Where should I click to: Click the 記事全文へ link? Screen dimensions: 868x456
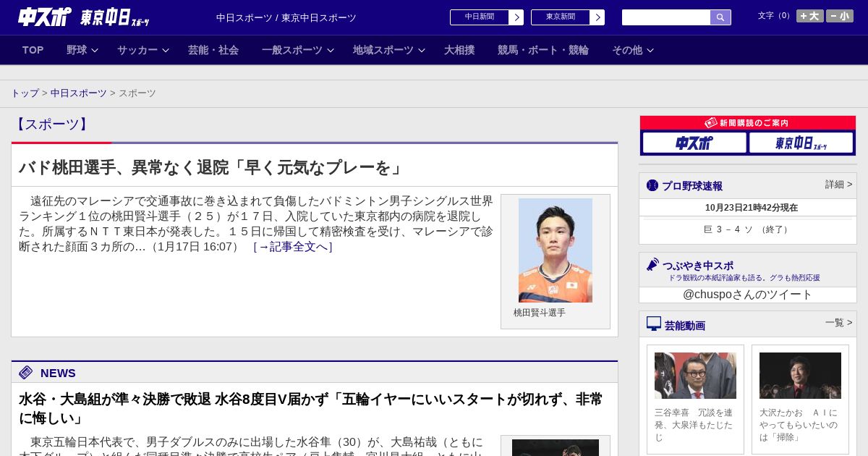[x=293, y=247]
